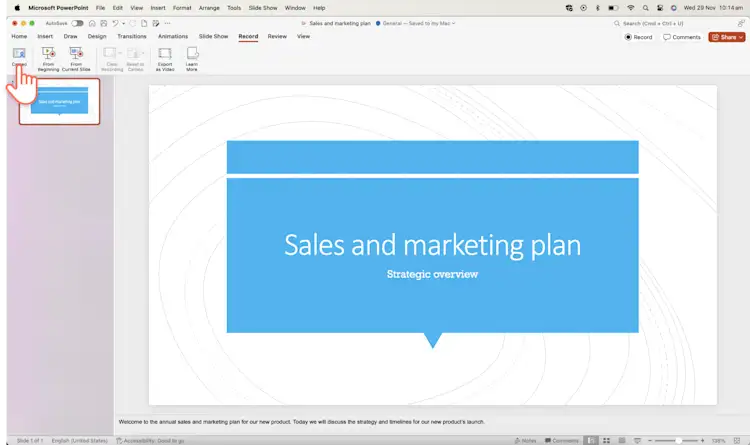Open macOS Spotlight search icon

pyautogui.click(x=645, y=8)
